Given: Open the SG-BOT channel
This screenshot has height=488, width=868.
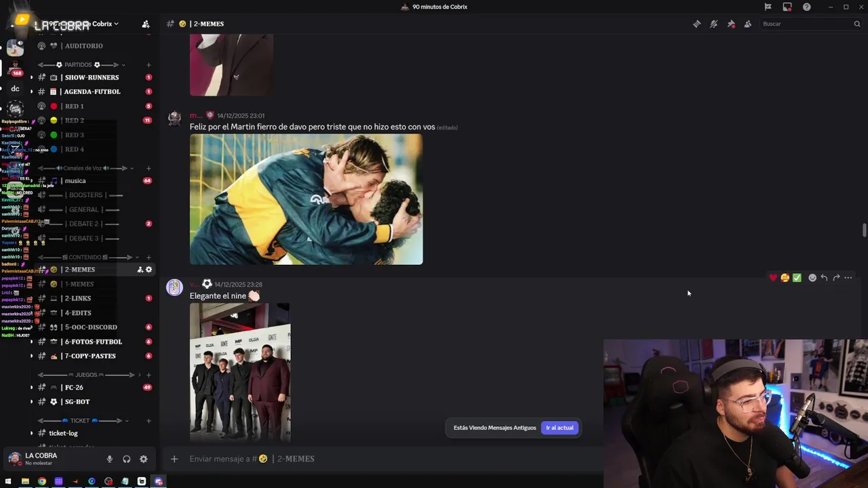Looking at the screenshot, I should [x=77, y=402].
